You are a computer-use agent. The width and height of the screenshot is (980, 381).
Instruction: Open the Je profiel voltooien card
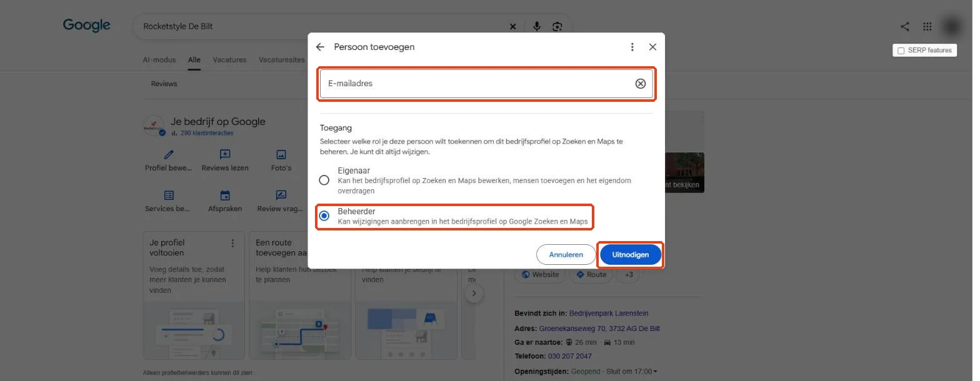click(194, 295)
